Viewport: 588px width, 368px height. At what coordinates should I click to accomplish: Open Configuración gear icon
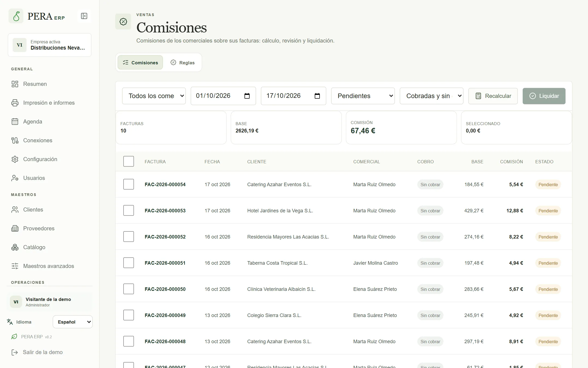15,159
